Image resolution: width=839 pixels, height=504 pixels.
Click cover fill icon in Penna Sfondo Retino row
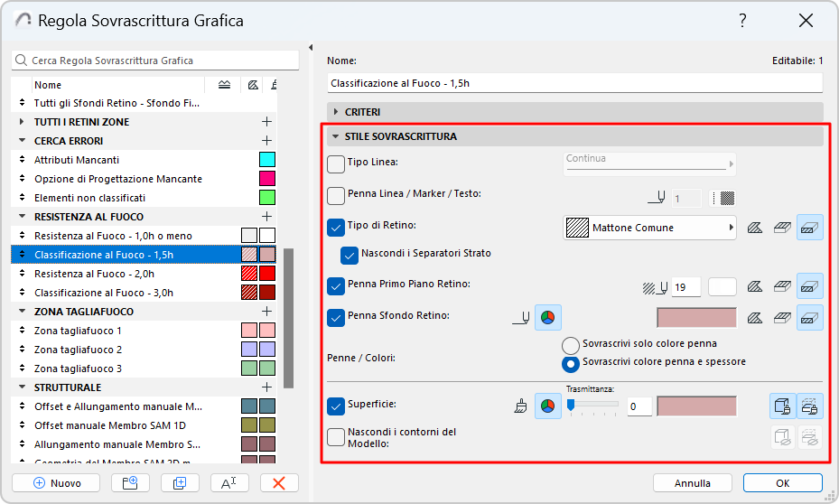point(782,318)
